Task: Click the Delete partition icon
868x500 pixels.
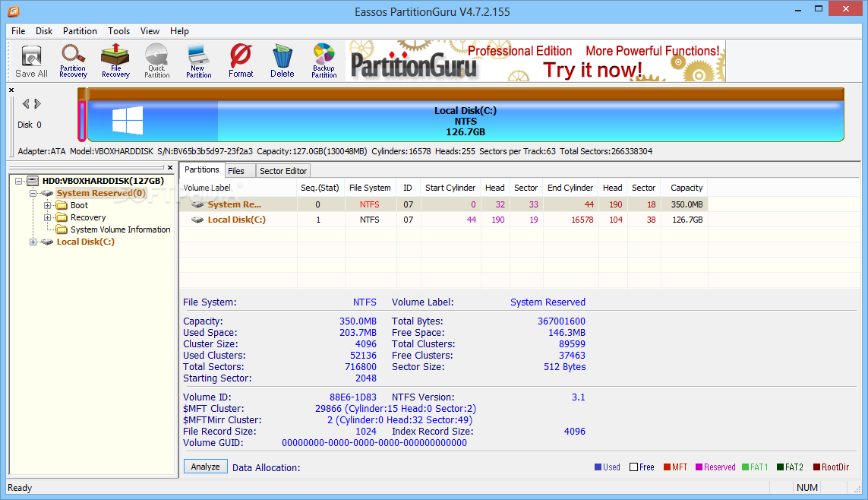Action: point(282,62)
